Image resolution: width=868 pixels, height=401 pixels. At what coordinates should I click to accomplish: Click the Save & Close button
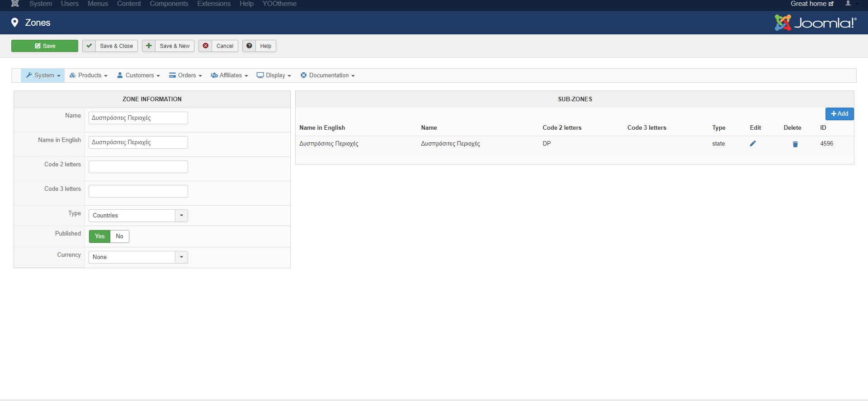click(110, 46)
